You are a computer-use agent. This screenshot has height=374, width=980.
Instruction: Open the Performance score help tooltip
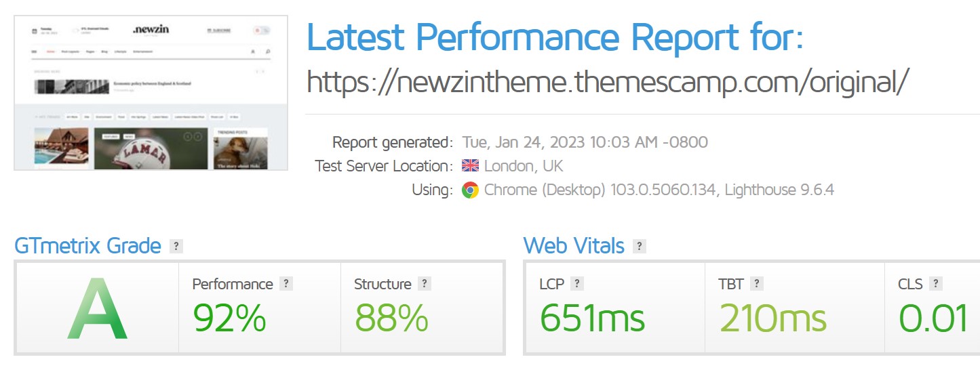pyautogui.click(x=286, y=284)
